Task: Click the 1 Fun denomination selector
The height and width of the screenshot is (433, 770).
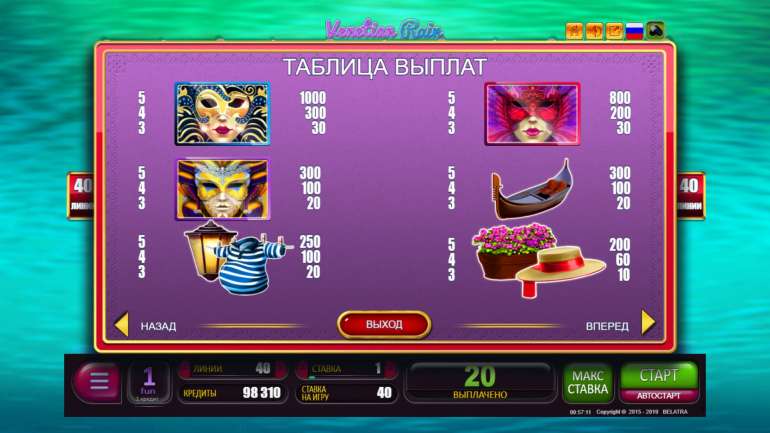Action: point(149,383)
